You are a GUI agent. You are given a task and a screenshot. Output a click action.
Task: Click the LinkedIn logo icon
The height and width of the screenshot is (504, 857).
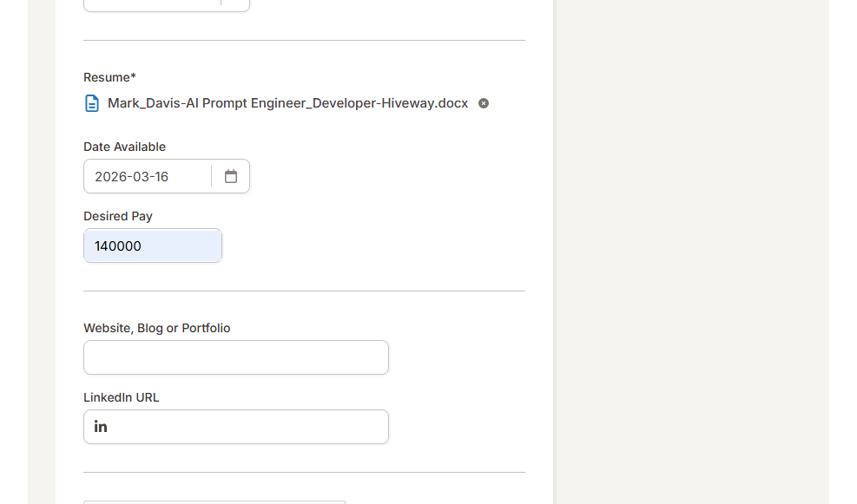101,427
